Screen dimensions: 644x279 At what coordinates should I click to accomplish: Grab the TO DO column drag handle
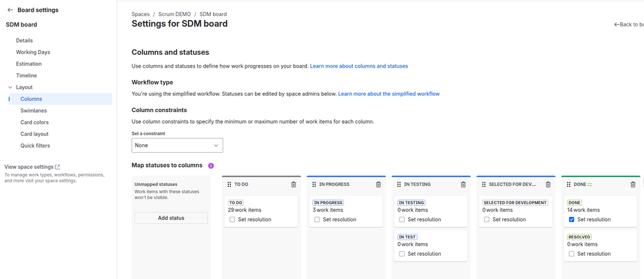(229, 184)
